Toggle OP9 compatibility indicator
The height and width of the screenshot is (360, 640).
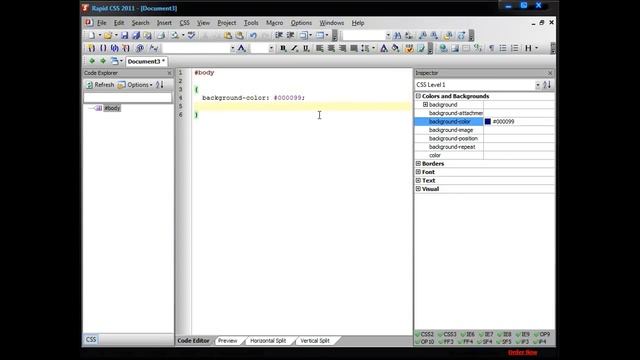pos(542,334)
